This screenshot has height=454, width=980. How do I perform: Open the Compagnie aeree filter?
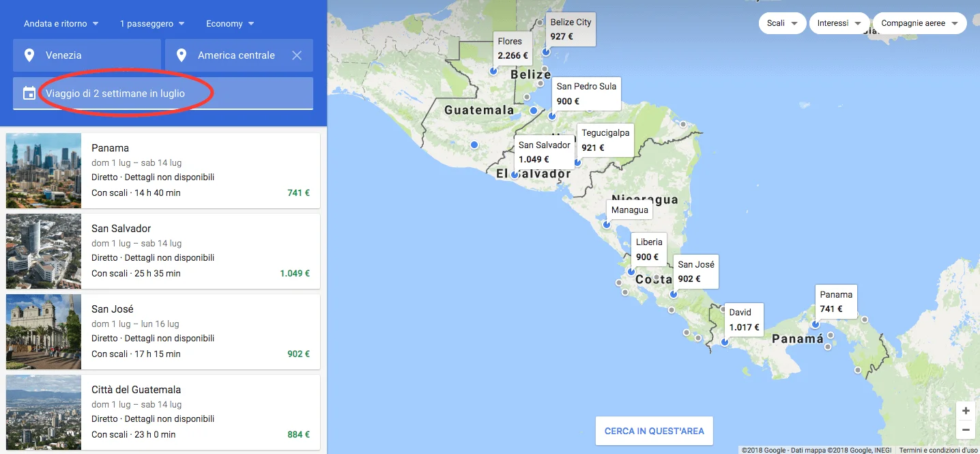(x=919, y=23)
